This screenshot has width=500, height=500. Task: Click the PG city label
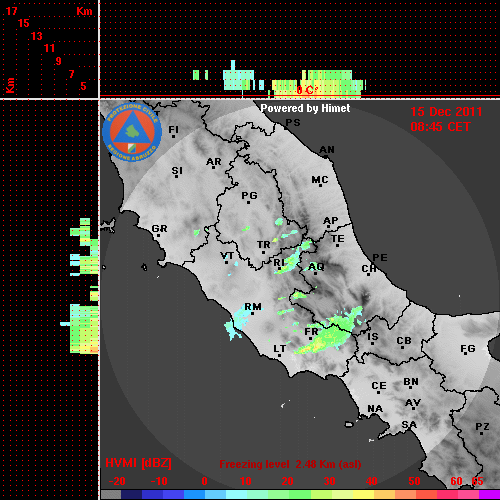(x=249, y=195)
